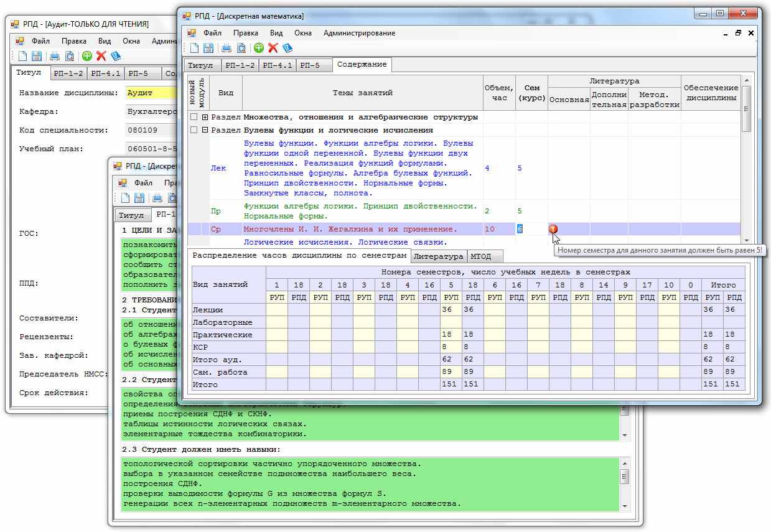Open the Help book icon in front window

click(287, 48)
